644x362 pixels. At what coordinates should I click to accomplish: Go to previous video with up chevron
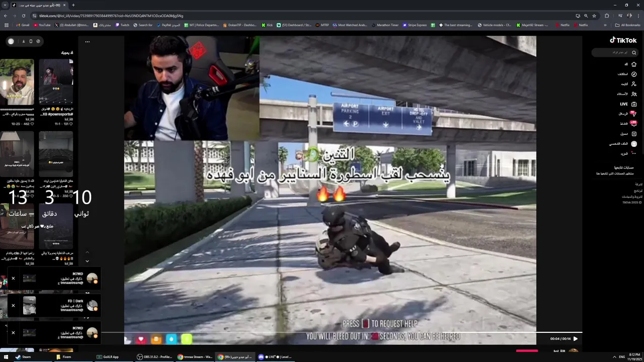(x=87, y=252)
